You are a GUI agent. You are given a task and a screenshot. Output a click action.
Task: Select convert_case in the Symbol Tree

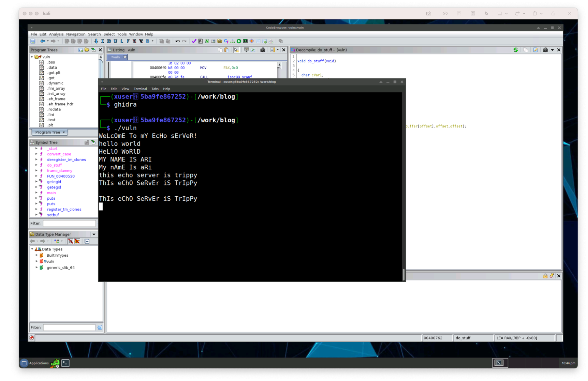tap(59, 154)
